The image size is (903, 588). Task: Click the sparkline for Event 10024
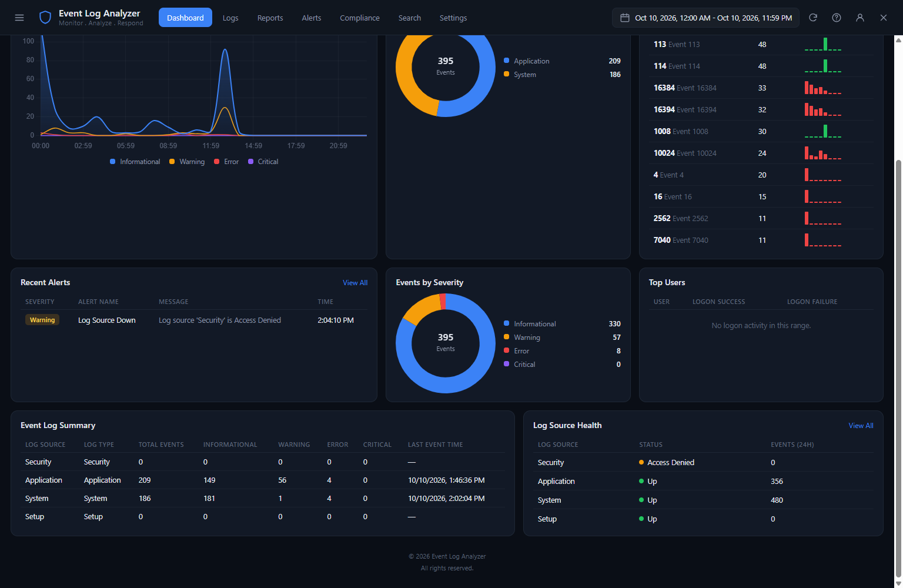(823, 153)
